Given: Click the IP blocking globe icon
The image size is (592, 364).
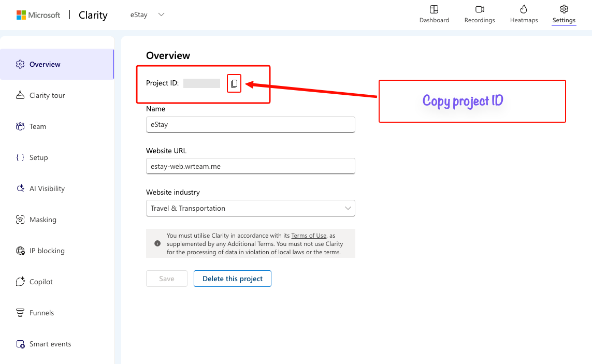Looking at the screenshot, I should pos(20,251).
